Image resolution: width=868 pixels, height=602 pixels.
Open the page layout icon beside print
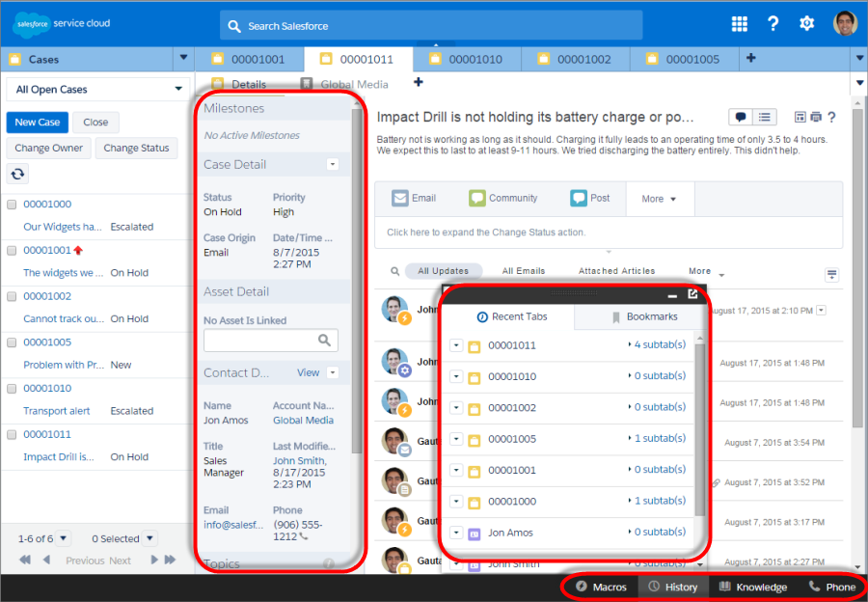click(x=800, y=117)
